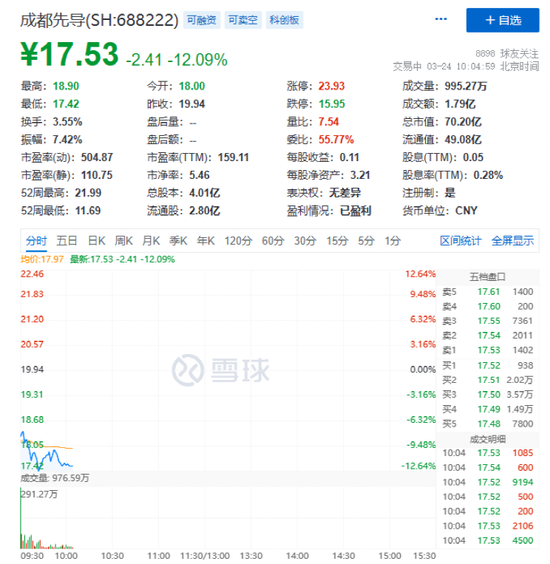Open the three-dot more options menu

[x=441, y=19]
